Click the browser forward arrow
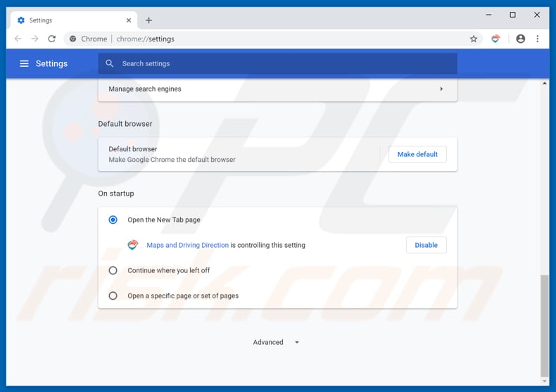Viewport: 556px width, 392px height. pyautogui.click(x=34, y=39)
